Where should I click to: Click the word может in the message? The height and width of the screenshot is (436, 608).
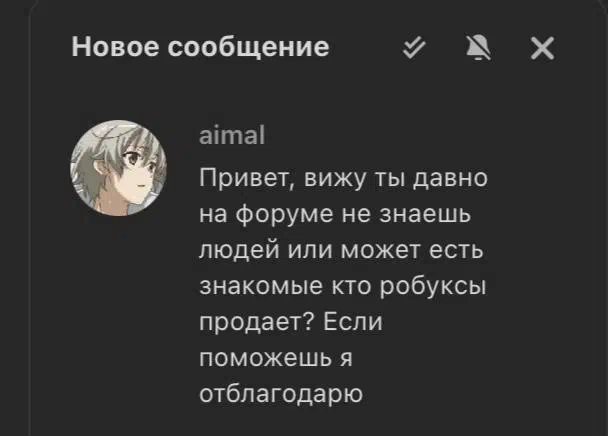[x=380, y=251]
